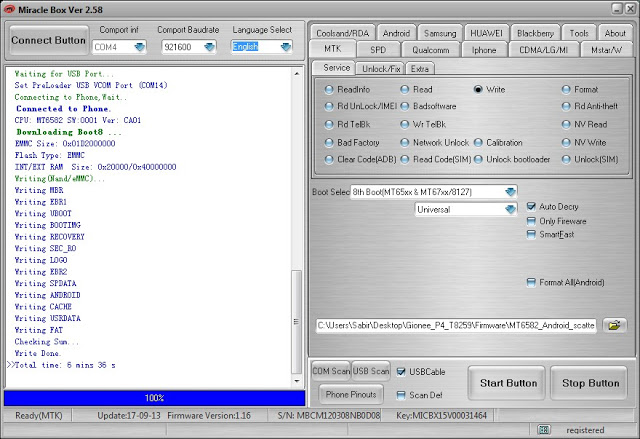Click the scatter file path field
The width and height of the screenshot is (640, 439).
[456, 325]
